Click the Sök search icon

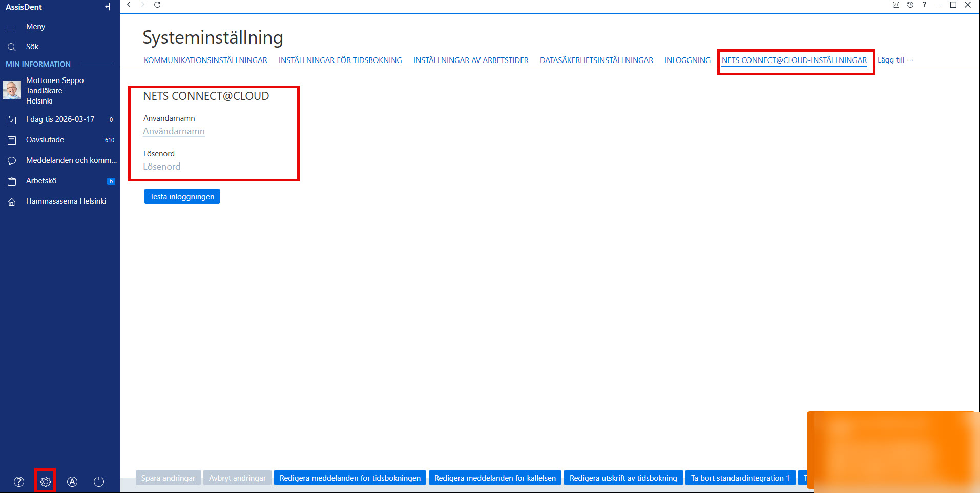click(x=12, y=47)
